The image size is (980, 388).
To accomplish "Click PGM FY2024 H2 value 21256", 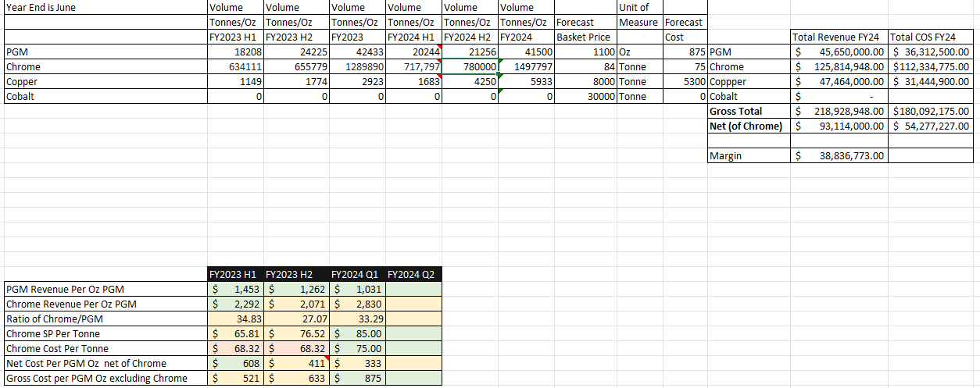I will pos(470,52).
